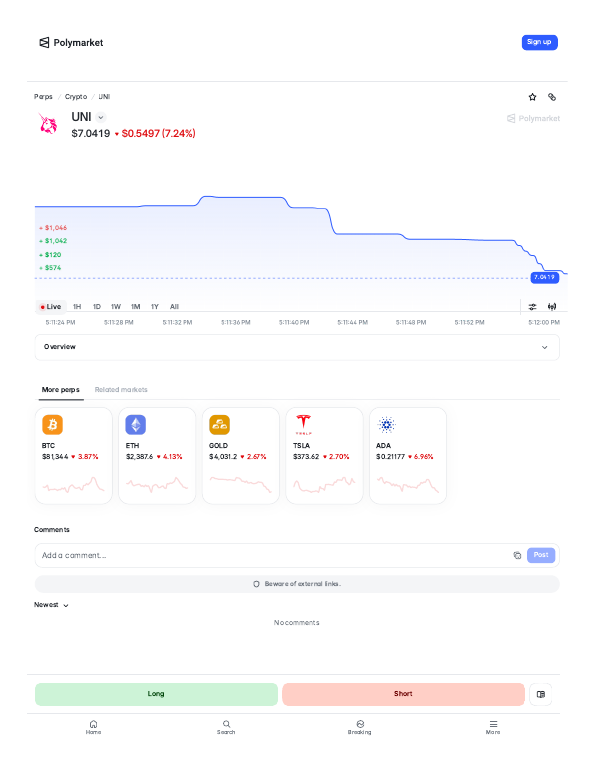Image resolution: width=595 pixels, height=770 pixels.
Task: Open Search in bottom nav
Action: (x=226, y=727)
